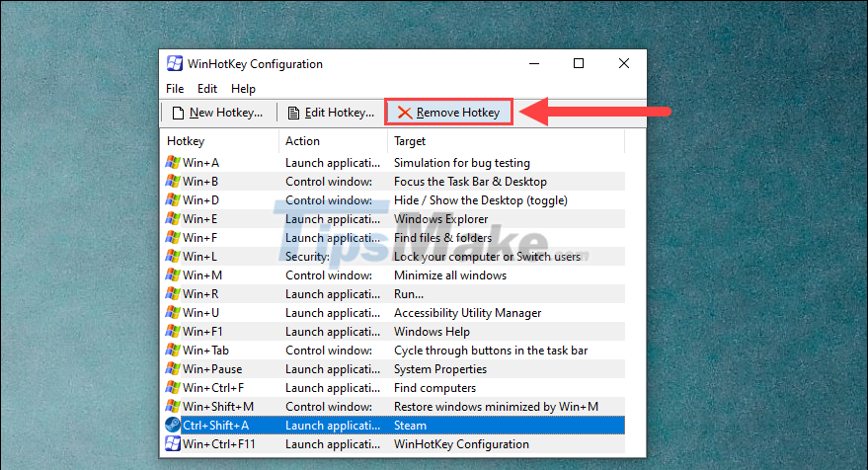The width and height of the screenshot is (868, 470).
Task: Select the Win+L hotkey text
Action: point(199,257)
